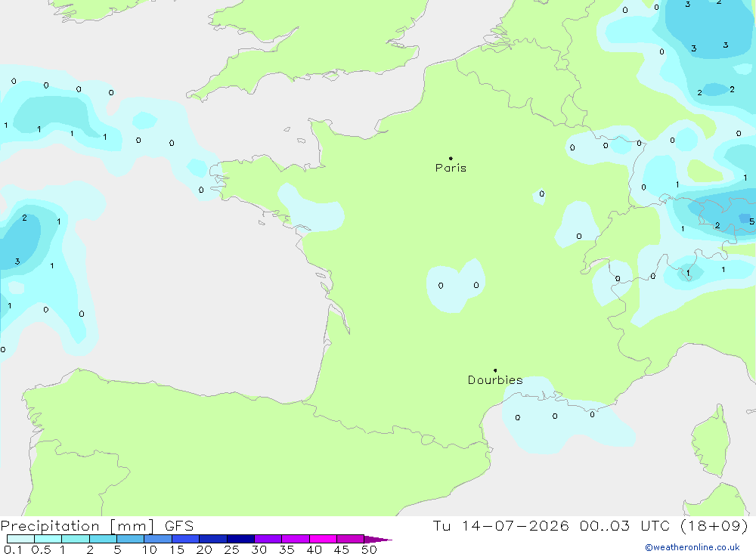Click the forecast date 14-07-2026 text
The image size is (756, 554).
coord(516,525)
